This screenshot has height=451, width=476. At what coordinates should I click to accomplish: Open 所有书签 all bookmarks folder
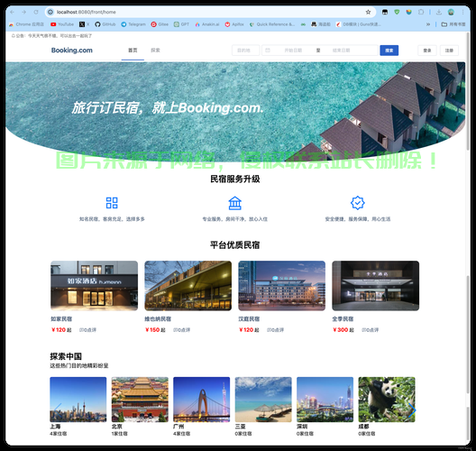point(453,24)
